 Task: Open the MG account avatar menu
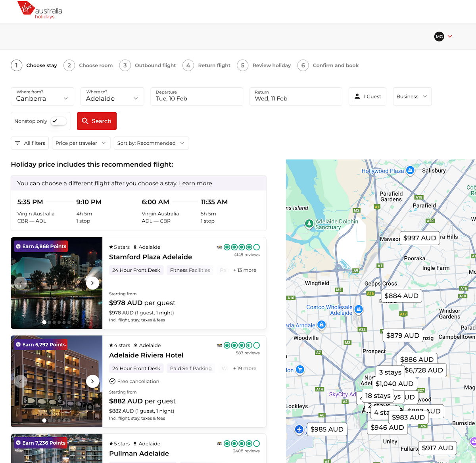click(x=439, y=37)
